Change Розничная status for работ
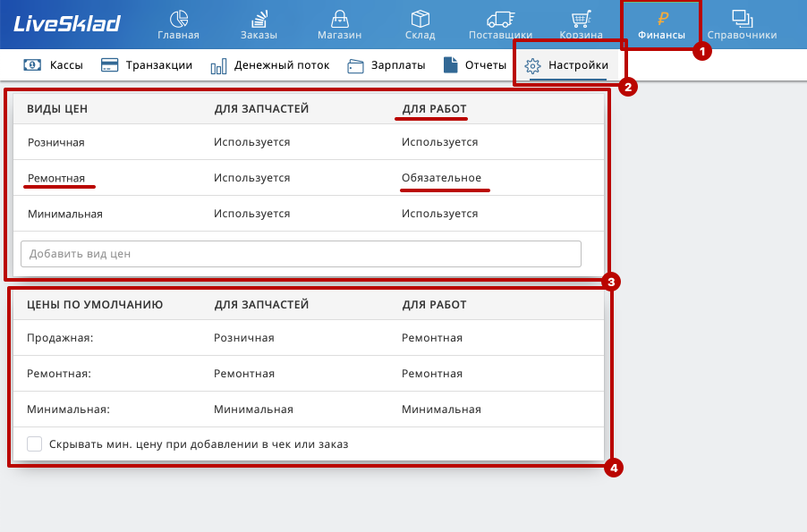 coord(440,142)
